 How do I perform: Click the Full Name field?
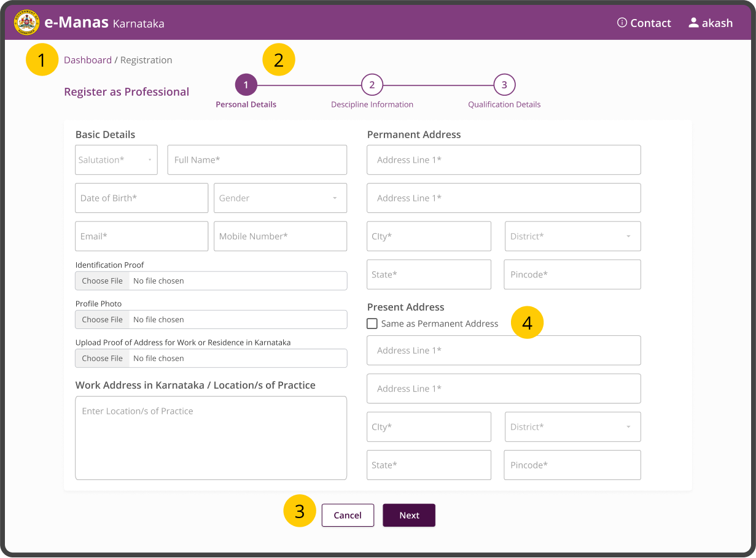[x=257, y=160]
